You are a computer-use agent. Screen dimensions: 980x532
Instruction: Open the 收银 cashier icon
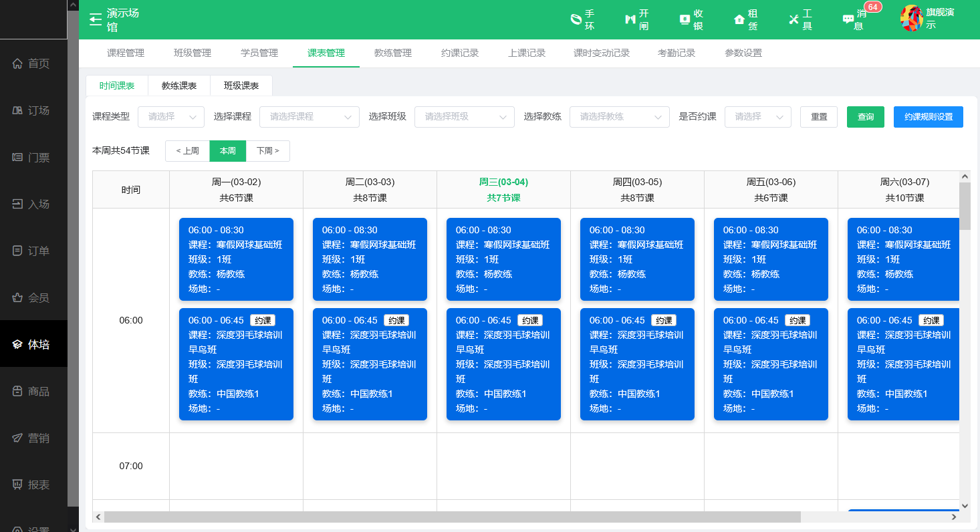[685, 19]
